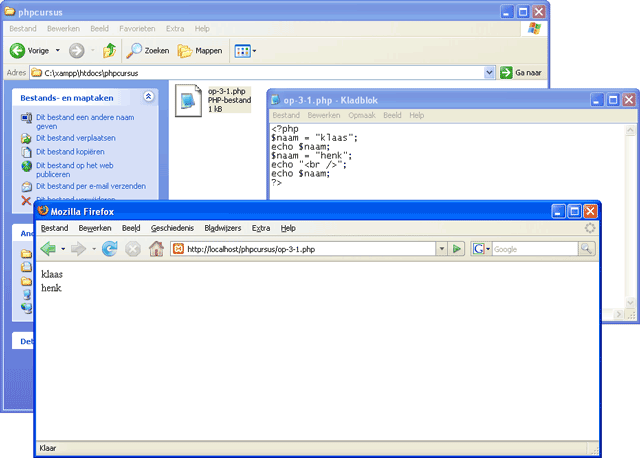Click the Vorige back button in Explorer
The width and height of the screenshot is (640, 458).
point(29,51)
